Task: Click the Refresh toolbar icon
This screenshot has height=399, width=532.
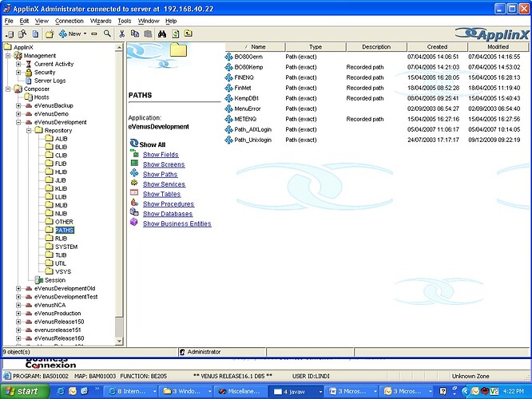Action: tap(176, 34)
